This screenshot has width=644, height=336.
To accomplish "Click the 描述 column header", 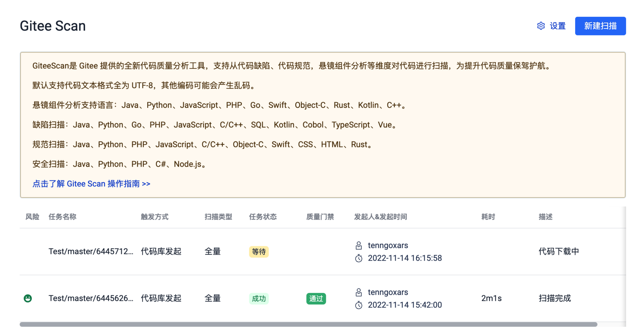I will pos(545,217).
